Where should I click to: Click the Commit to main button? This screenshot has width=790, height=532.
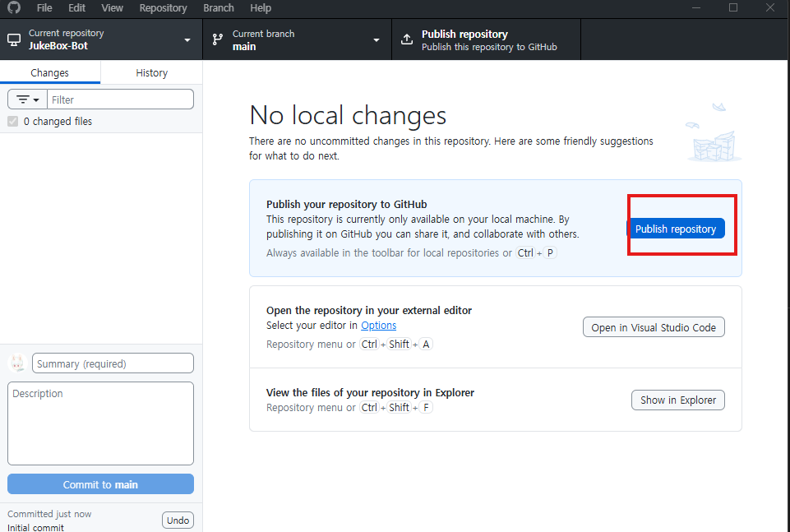point(101,484)
